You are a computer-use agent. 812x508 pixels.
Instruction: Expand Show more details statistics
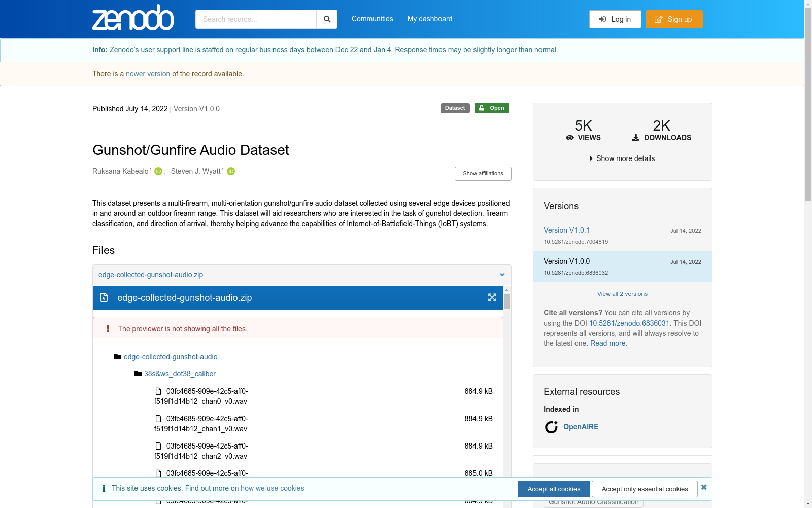622,158
